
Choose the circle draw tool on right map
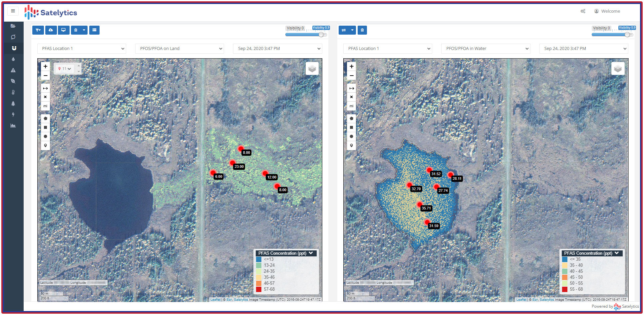pyautogui.click(x=352, y=137)
